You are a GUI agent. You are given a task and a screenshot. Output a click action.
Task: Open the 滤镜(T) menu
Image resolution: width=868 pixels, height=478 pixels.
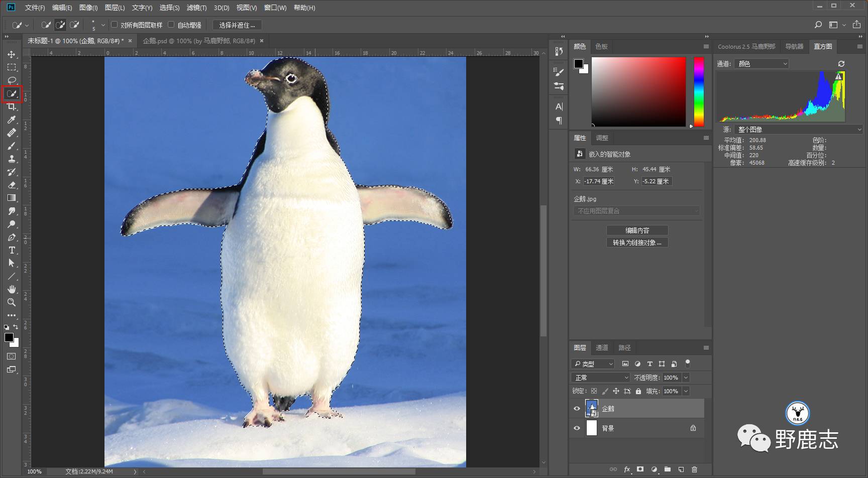tap(196, 8)
